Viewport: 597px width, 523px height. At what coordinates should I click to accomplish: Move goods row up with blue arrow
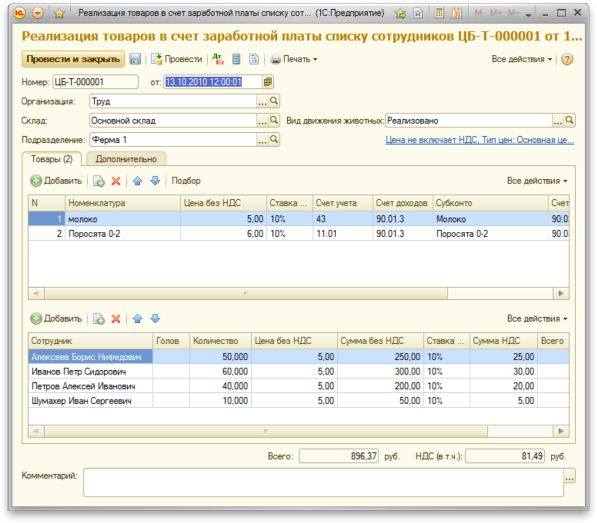click(137, 181)
